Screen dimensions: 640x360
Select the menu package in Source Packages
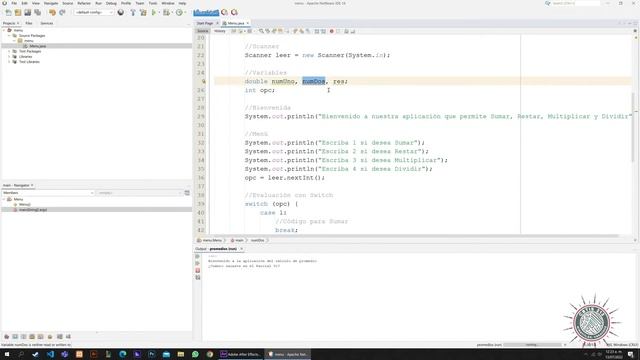pos(29,41)
